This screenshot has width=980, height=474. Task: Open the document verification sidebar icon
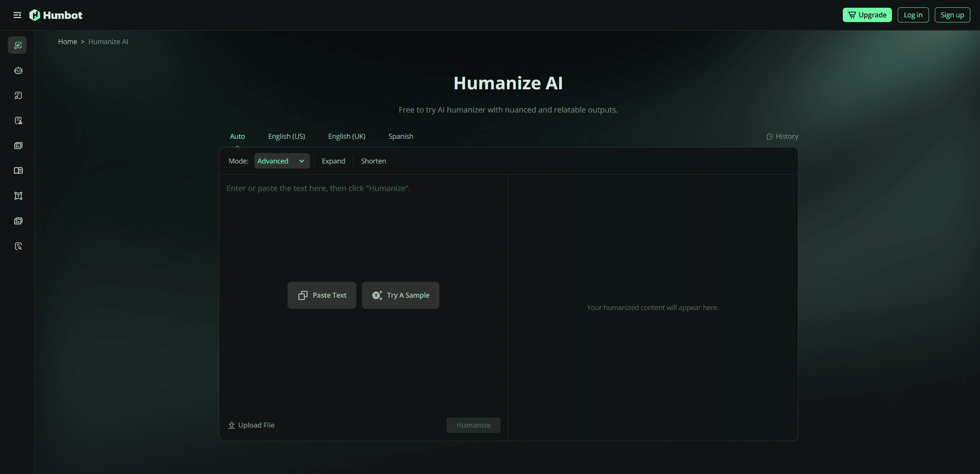coord(18,120)
